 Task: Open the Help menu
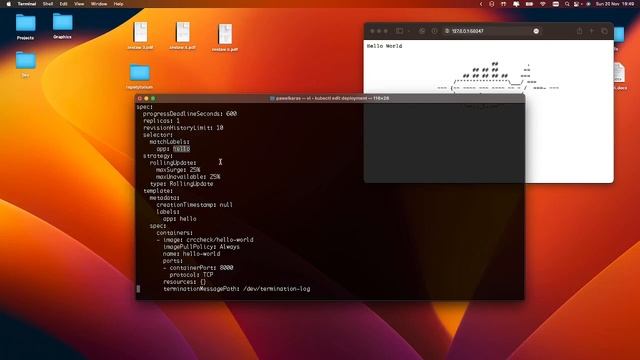(118, 4)
